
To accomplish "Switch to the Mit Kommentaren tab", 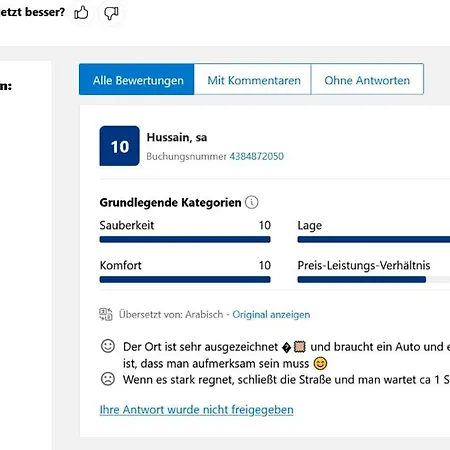I will tap(253, 79).
